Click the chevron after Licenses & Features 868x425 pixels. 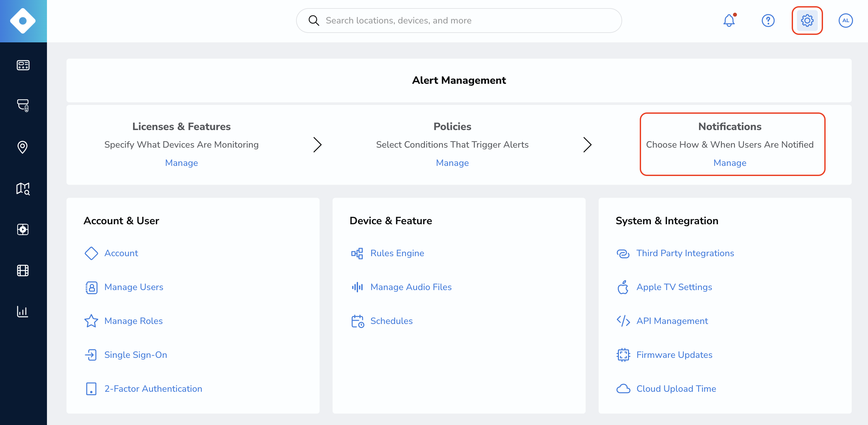pyautogui.click(x=317, y=145)
